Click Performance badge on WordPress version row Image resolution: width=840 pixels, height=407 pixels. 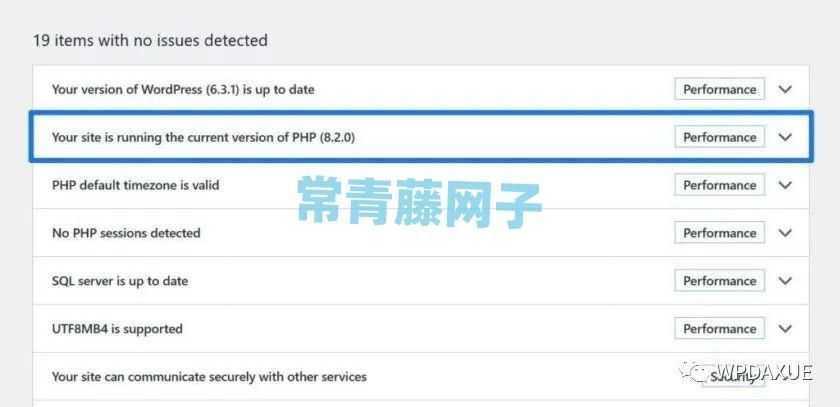pos(719,89)
